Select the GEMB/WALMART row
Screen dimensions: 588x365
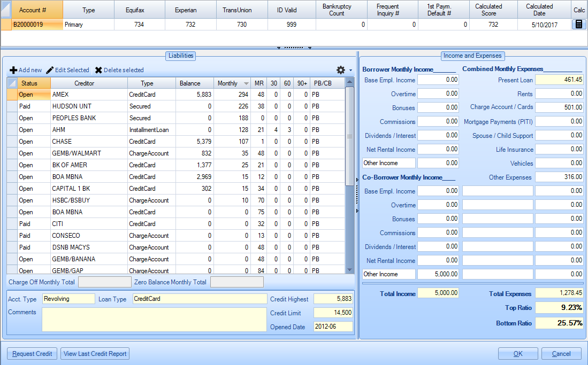click(175, 153)
